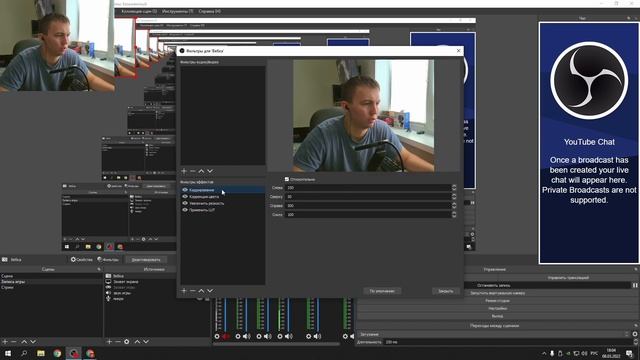Screen dimensions: 640x360
Task: Show hidden system tray icons chevron
Action: (x=544, y=353)
